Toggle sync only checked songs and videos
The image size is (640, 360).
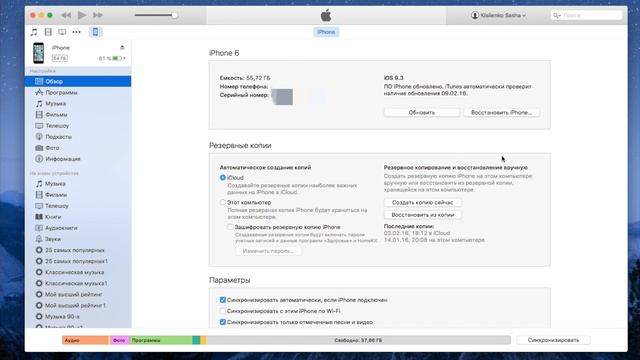click(x=222, y=322)
